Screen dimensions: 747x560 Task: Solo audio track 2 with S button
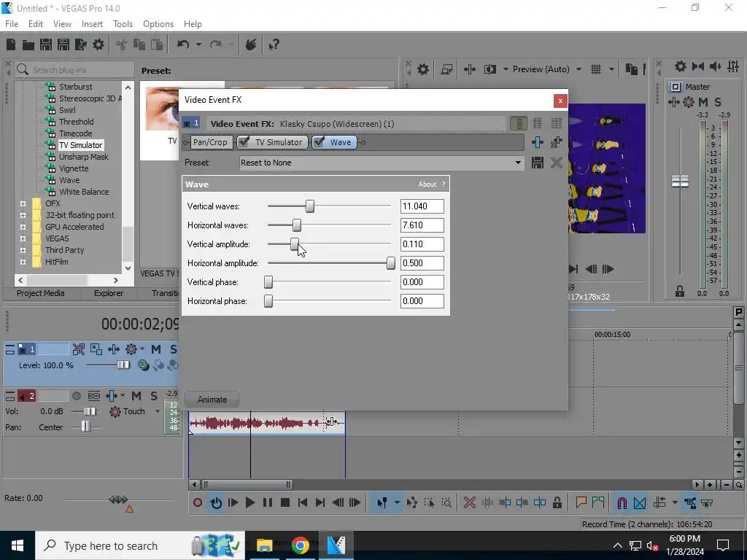(x=154, y=396)
